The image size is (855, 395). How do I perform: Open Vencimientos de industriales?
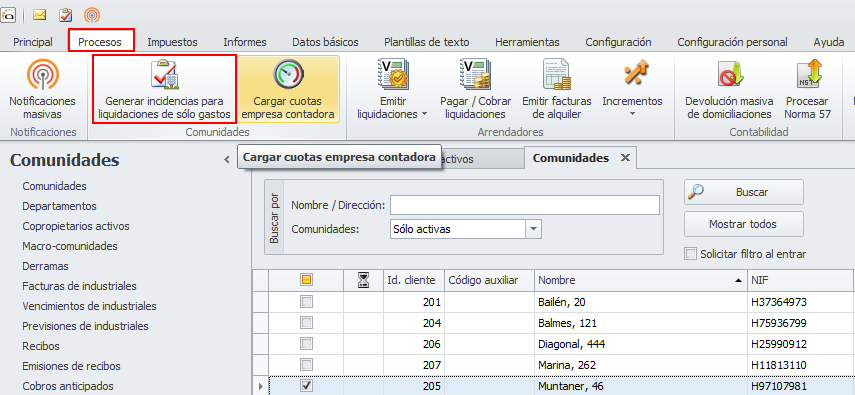89,306
